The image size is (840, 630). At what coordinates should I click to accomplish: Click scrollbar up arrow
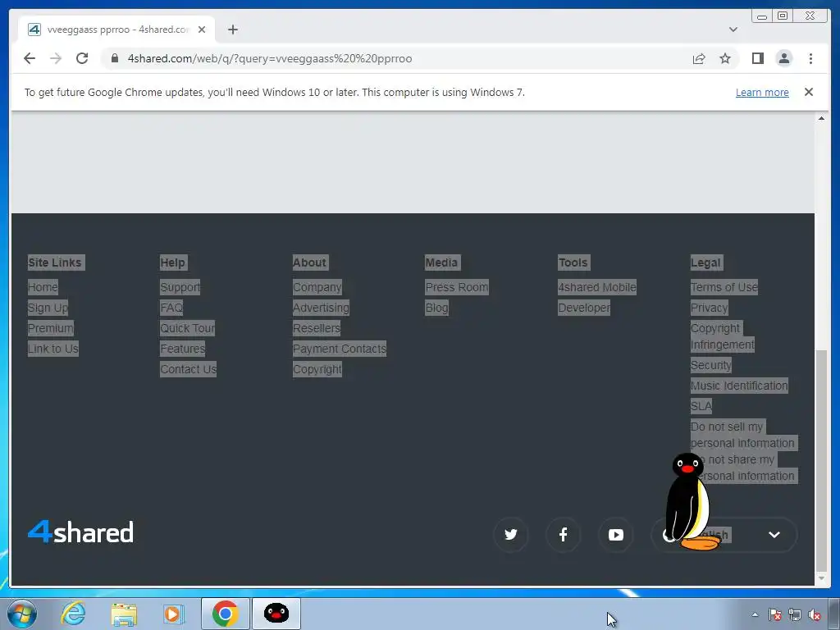tap(820, 118)
